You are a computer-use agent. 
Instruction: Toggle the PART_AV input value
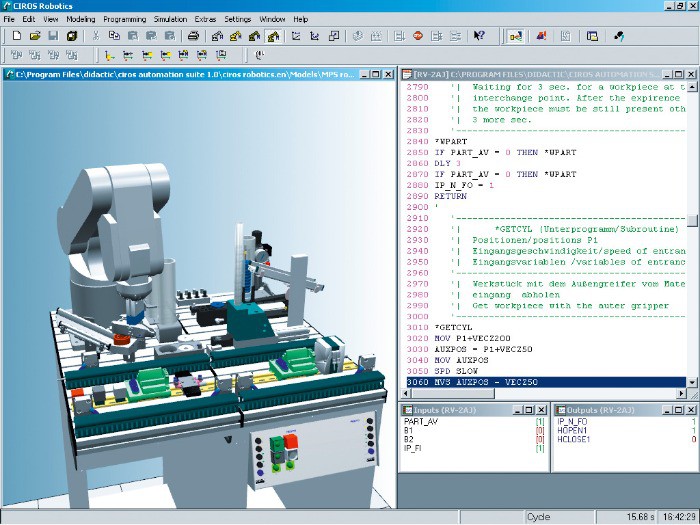point(541,422)
